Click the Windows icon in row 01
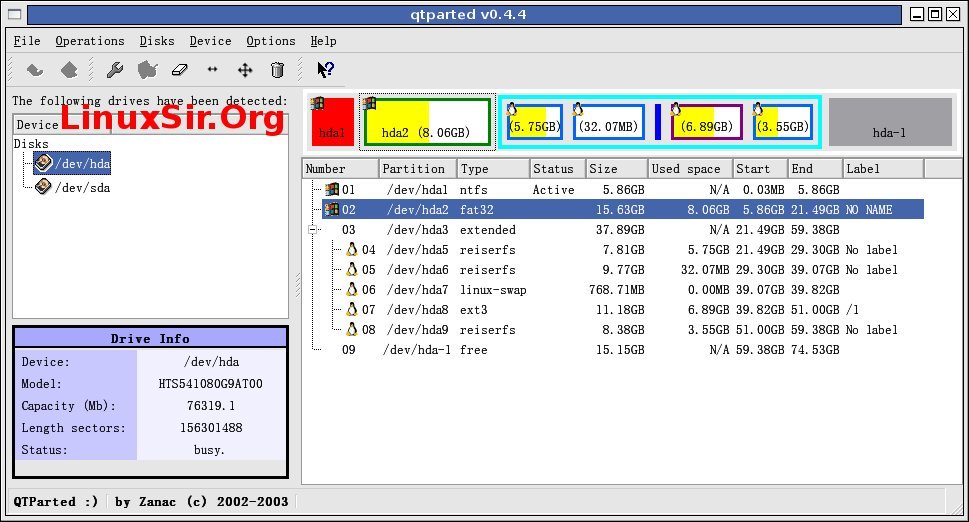The height and width of the screenshot is (522, 969). pyautogui.click(x=332, y=189)
